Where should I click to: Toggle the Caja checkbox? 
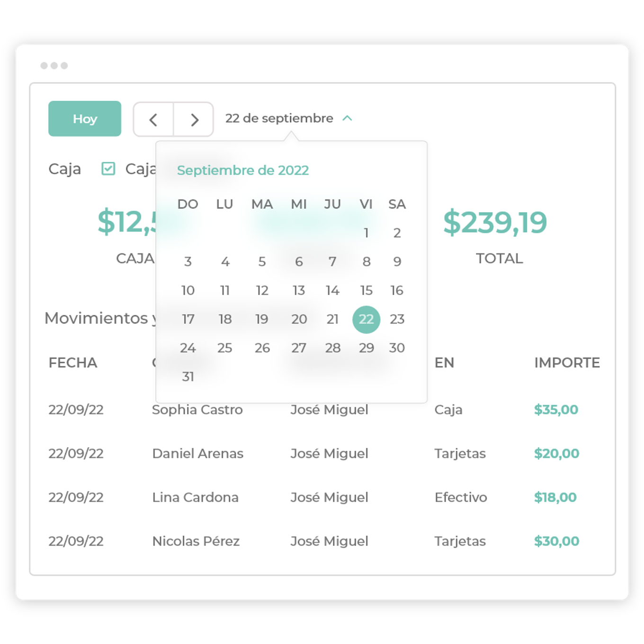108,169
